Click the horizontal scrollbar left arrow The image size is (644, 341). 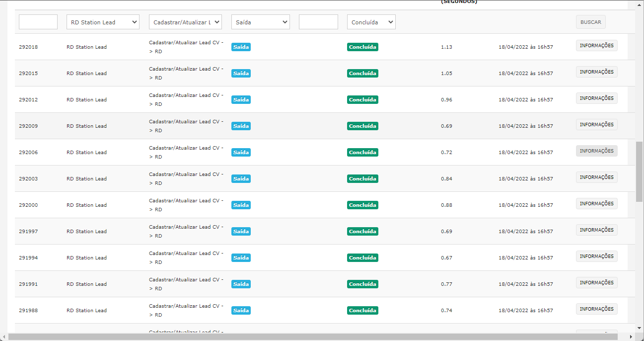click(3, 337)
